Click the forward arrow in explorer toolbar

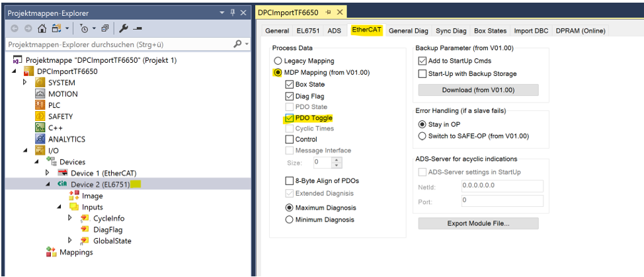pyautogui.click(x=28, y=28)
